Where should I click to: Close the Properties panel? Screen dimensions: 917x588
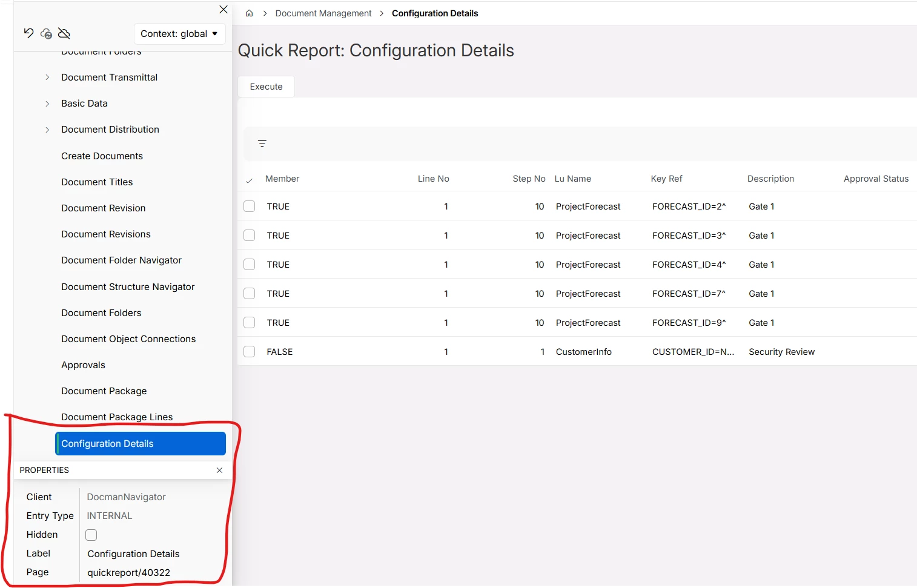219,471
